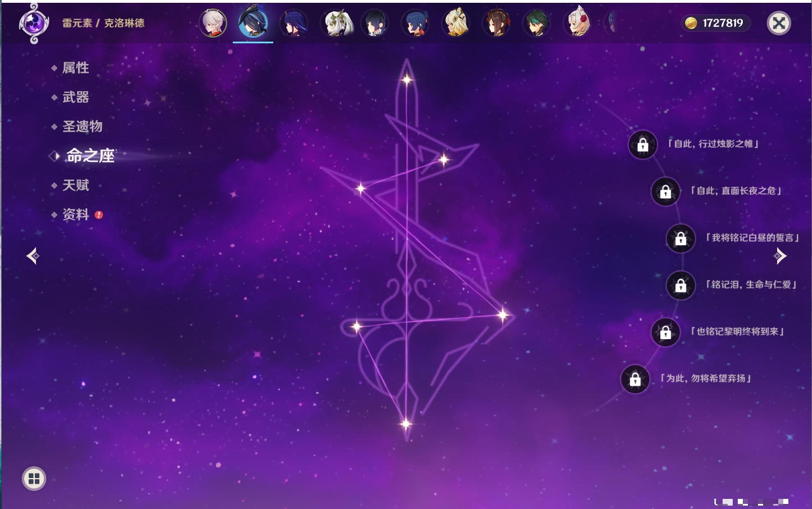Select the short dark-purple-haired character avatar
Image resolution: width=812 pixels, height=509 pixels.
click(375, 23)
